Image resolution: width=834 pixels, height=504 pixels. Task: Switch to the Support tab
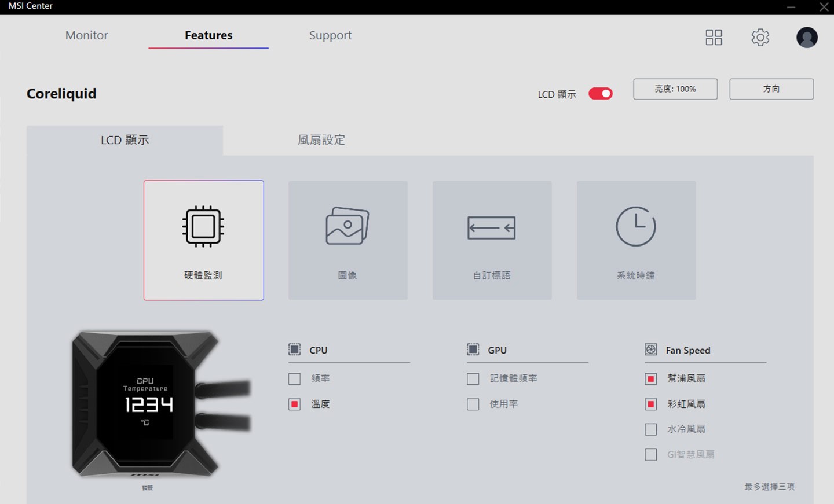(x=330, y=35)
